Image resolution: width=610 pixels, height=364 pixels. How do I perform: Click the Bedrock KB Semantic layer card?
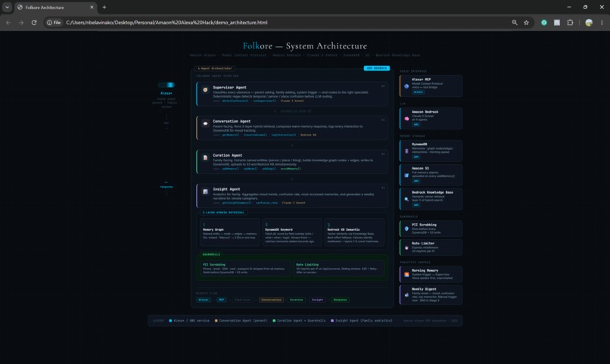click(354, 232)
